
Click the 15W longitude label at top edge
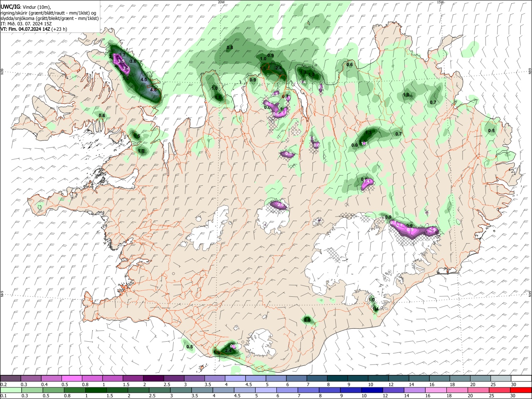(x=441, y=2)
